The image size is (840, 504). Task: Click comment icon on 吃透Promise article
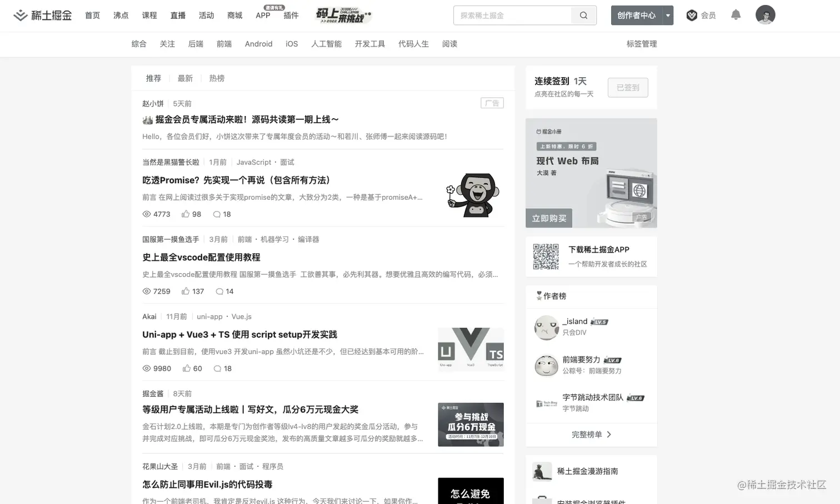point(217,214)
